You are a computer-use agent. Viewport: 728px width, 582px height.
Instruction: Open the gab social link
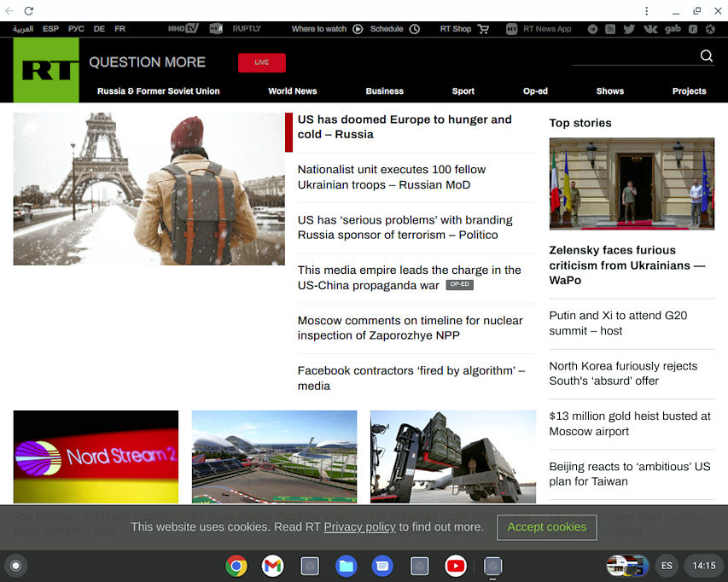coord(673,29)
